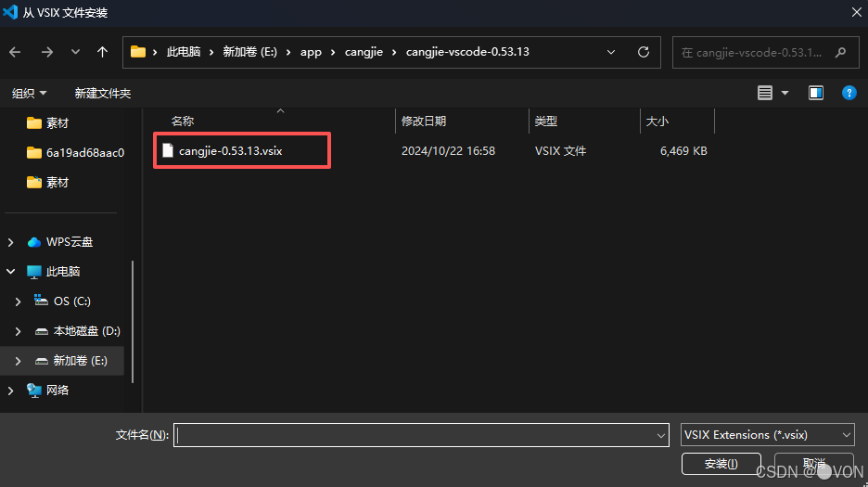Image resolution: width=868 pixels, height=487 pixels.
Task: Navigate to cangjie in the breadcrumb
Action: click(x=364, y=52)
